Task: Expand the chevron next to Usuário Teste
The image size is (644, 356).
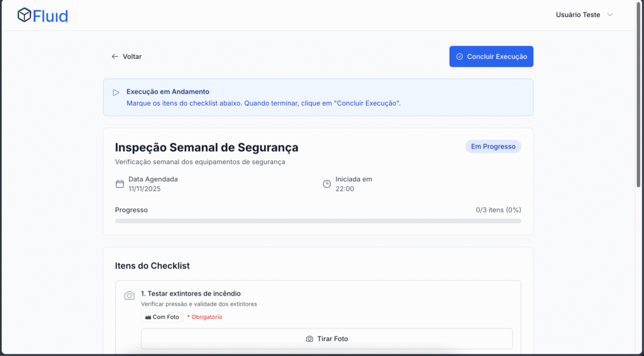Action: (x=609, y=15)
